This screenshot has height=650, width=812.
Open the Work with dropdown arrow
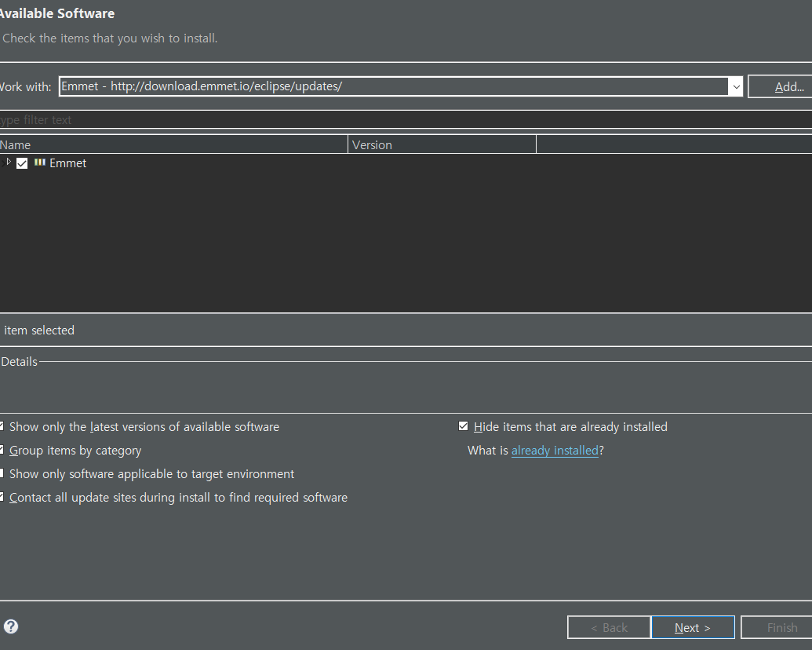[x=736, y=86]
